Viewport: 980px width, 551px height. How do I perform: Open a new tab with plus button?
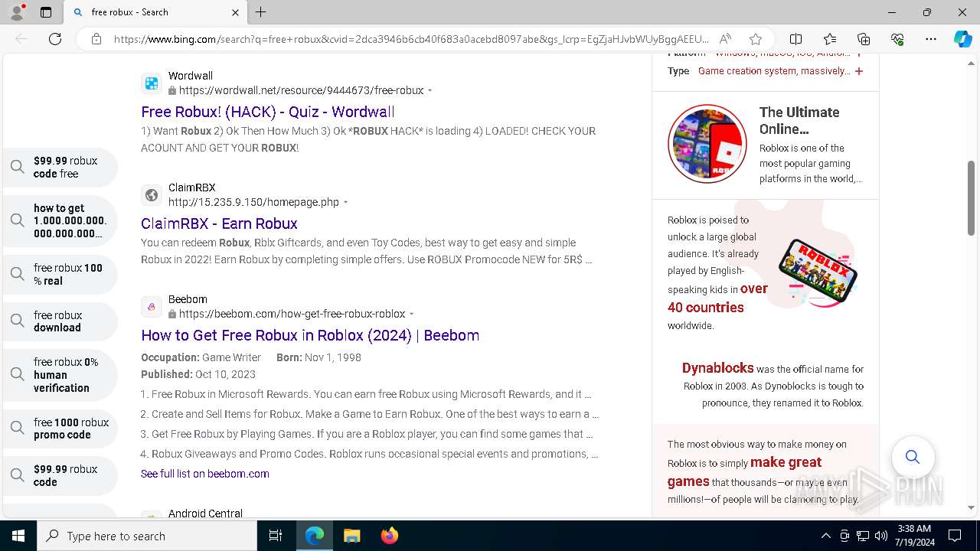(261, 12)
